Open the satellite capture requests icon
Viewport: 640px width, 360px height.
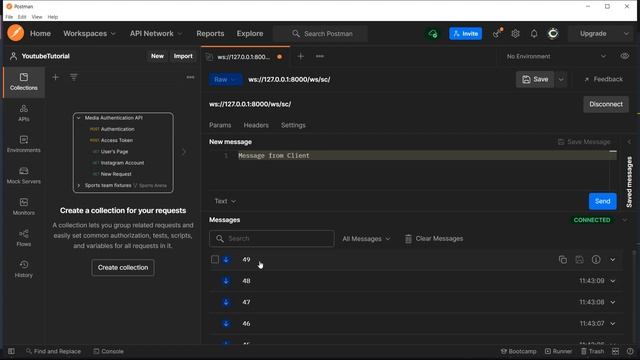[x=497, y=33]
